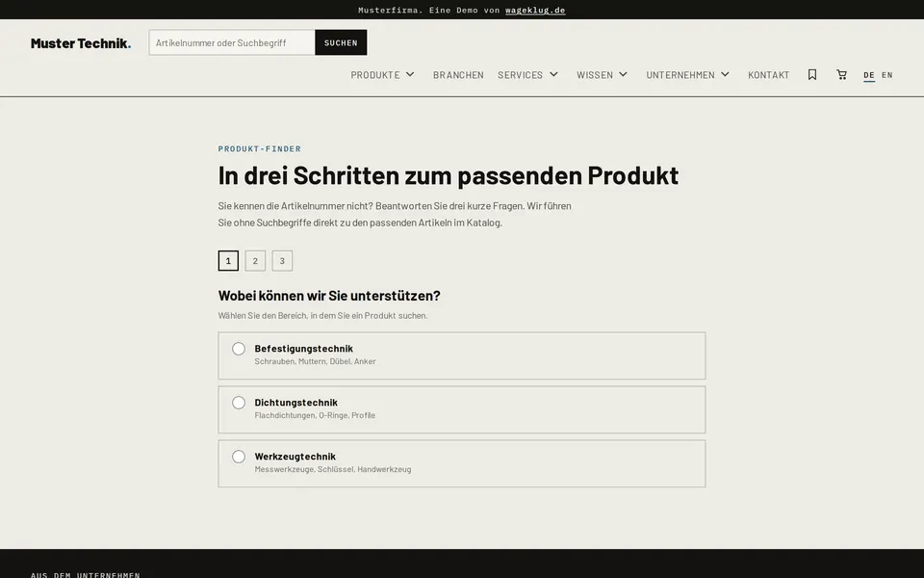Focus the Artikelnummer oder Suchbegriff field
The height and width of the screenshot is (578, 924).
pos(232,42)
